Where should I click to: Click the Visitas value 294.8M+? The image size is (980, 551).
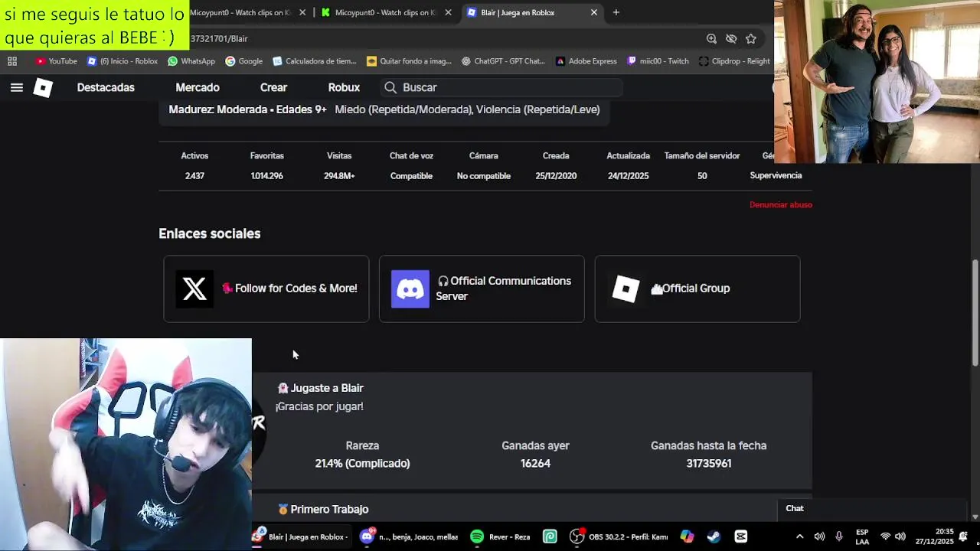pos(339,176)
